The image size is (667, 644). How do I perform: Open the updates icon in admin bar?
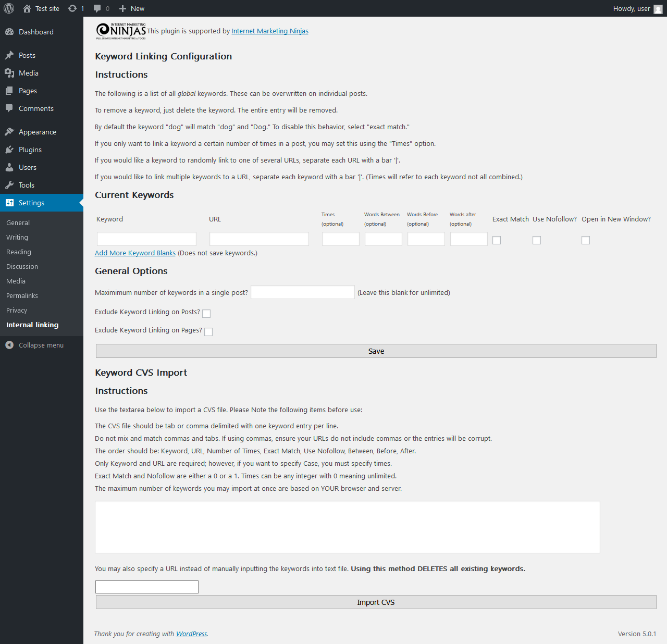(72, 8)
